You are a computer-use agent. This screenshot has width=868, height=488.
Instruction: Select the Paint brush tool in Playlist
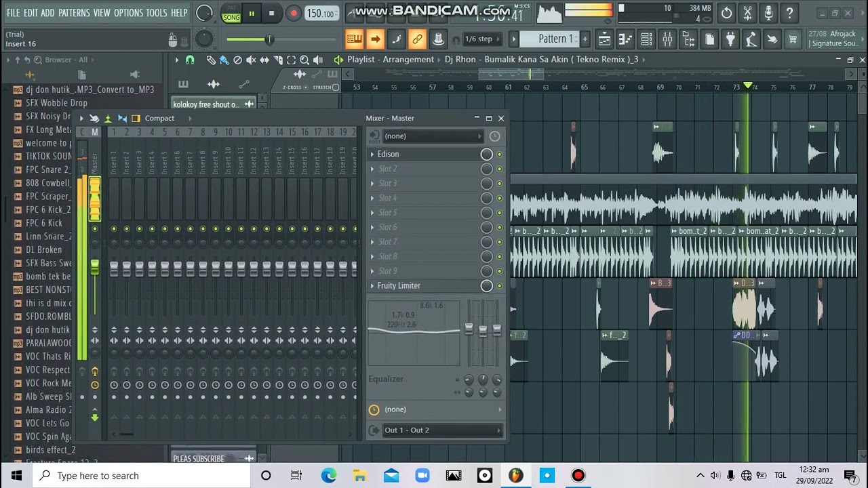[x=224, y=60]
